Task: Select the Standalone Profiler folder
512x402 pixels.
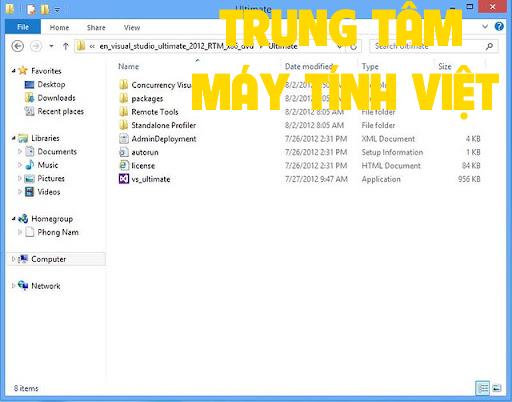Action: 163,125
